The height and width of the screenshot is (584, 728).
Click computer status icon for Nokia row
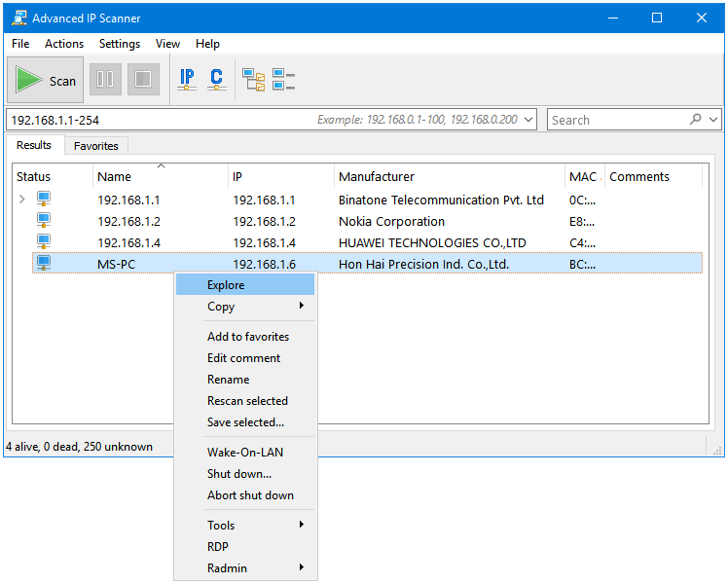[x=44, y=221]
